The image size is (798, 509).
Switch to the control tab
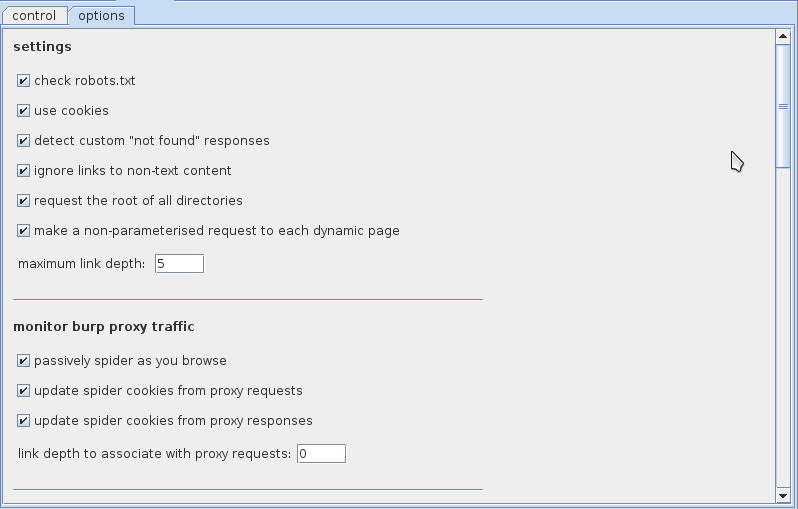[x=34, y=15]
